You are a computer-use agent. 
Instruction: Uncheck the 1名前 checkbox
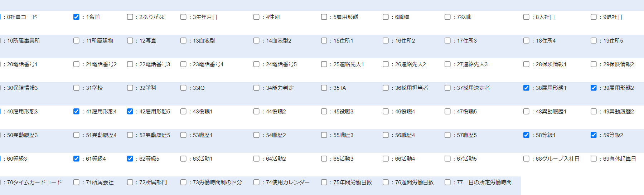pyautogui.click(x=76, y=17)
